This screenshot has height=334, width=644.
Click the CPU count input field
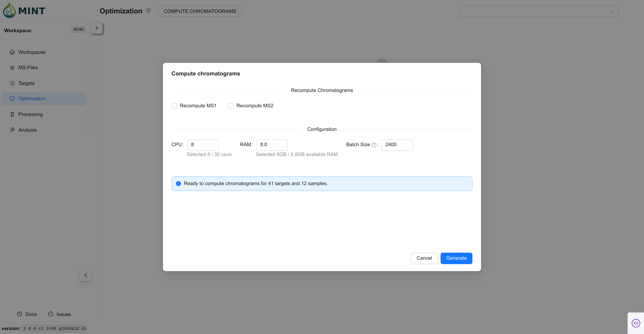click(203, 145)
